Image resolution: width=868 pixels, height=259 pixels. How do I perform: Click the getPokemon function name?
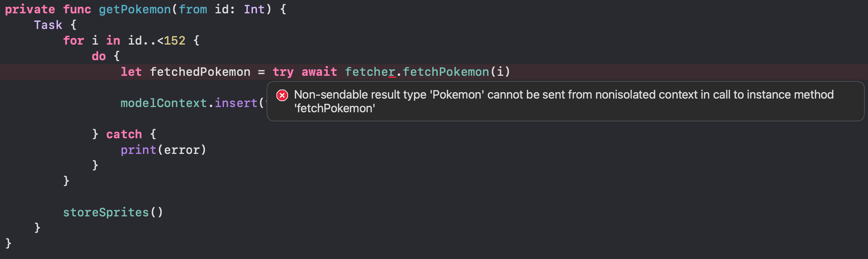tap(135, 9)
